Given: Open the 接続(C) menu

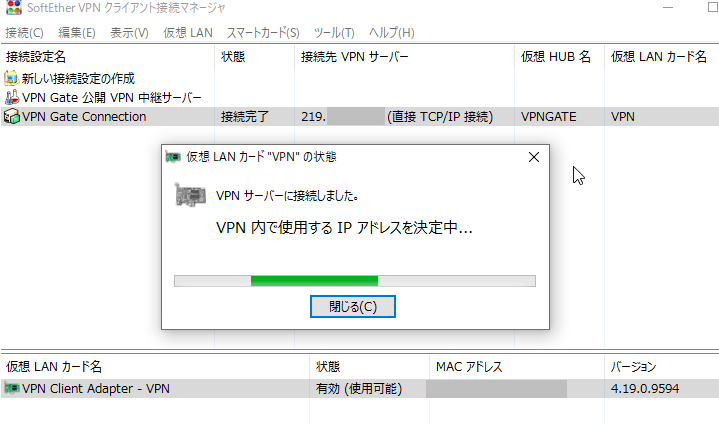Looking at the screenshot, I should pos(24,33).
